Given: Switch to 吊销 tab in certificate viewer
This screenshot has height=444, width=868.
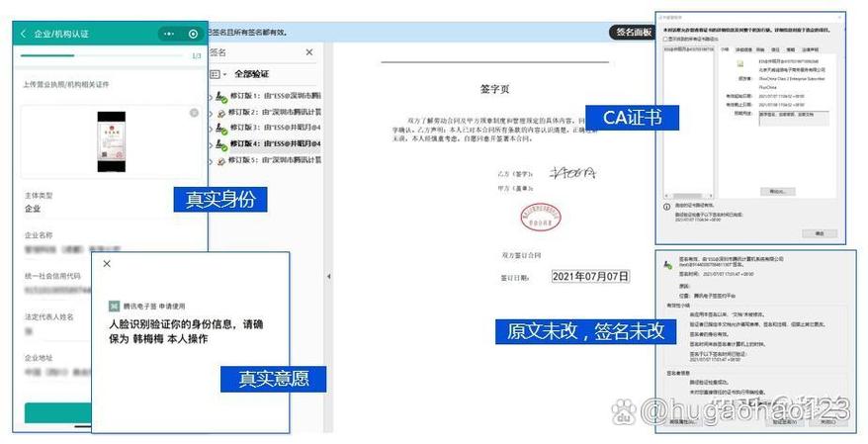Looking at the screenshot, I should click(760, 49).
